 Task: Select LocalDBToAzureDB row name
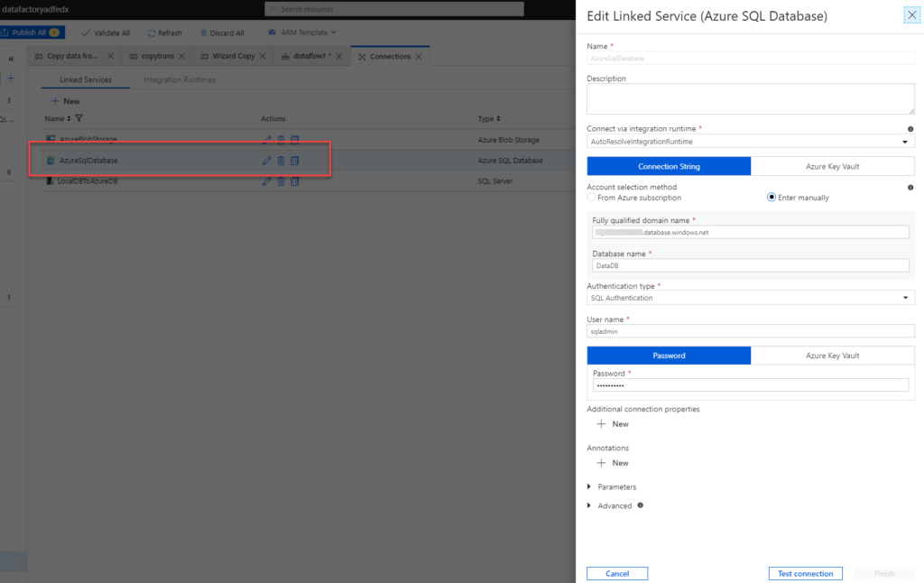(88, 181)
